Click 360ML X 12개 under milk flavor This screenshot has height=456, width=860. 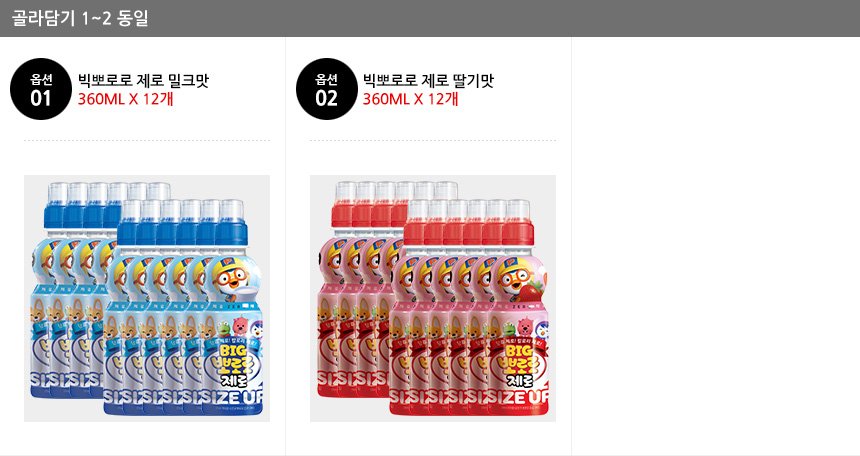126,99
